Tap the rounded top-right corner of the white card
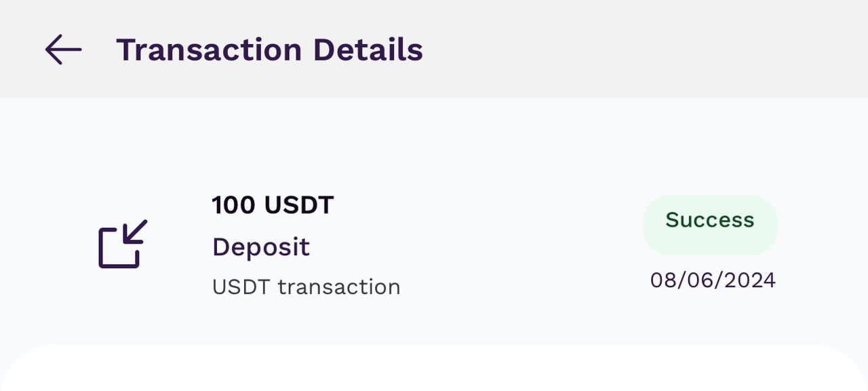 coord(841,367)
